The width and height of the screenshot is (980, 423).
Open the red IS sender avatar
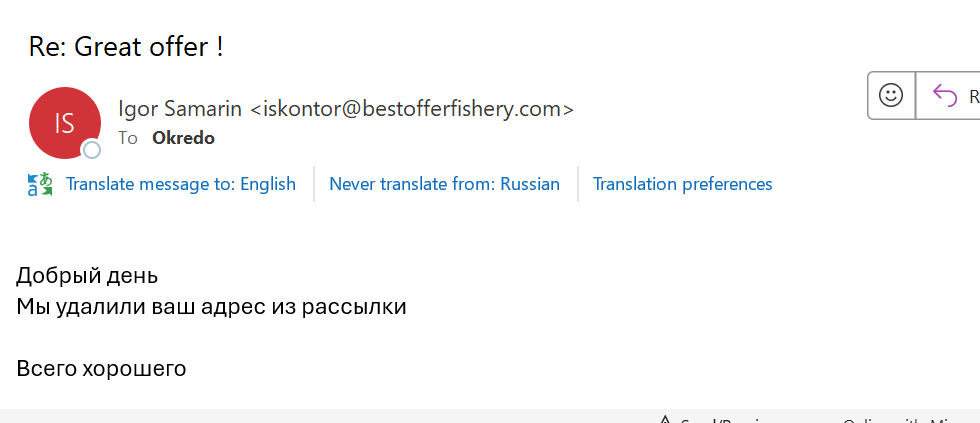65,123
